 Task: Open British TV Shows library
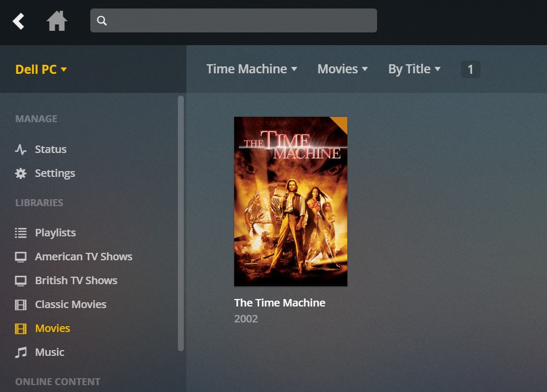tap(76, 280)
